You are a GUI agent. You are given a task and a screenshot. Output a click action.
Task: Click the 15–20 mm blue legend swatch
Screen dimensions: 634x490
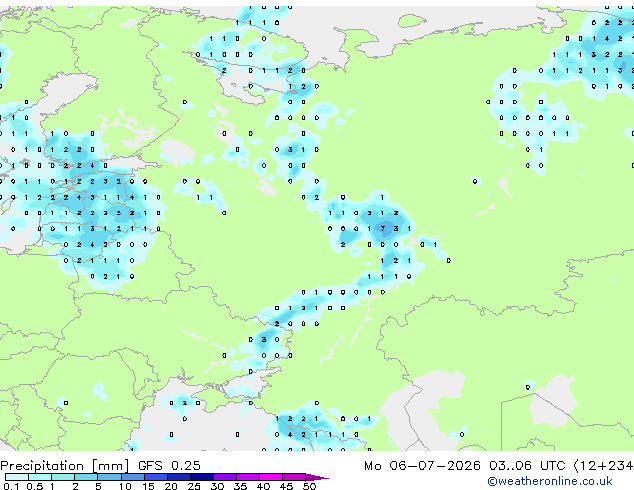point(155,477)
